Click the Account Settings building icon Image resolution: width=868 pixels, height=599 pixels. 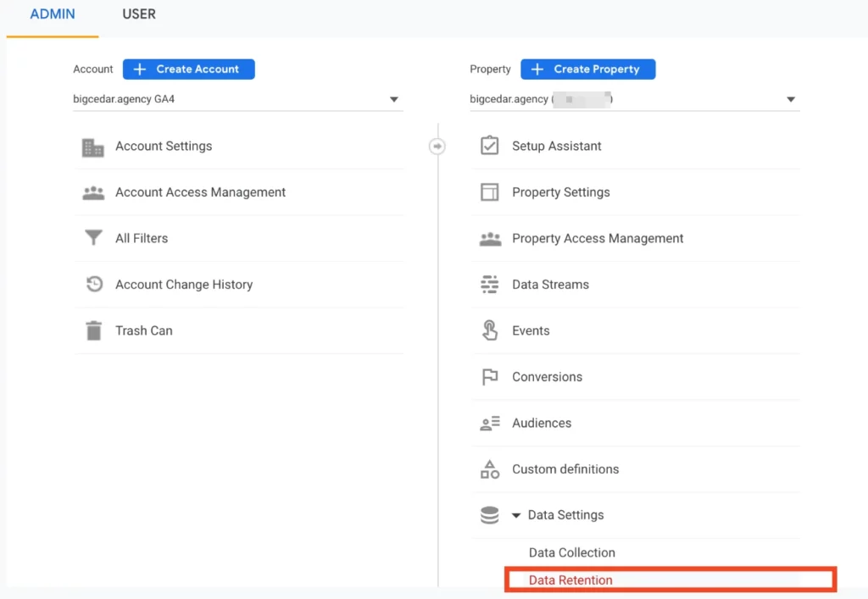pos(92,147)
